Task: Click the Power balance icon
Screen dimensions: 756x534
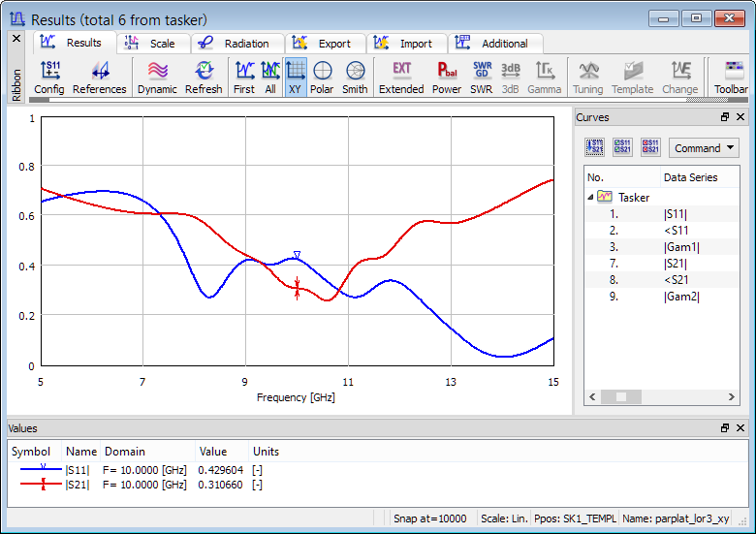Action: 447,77
